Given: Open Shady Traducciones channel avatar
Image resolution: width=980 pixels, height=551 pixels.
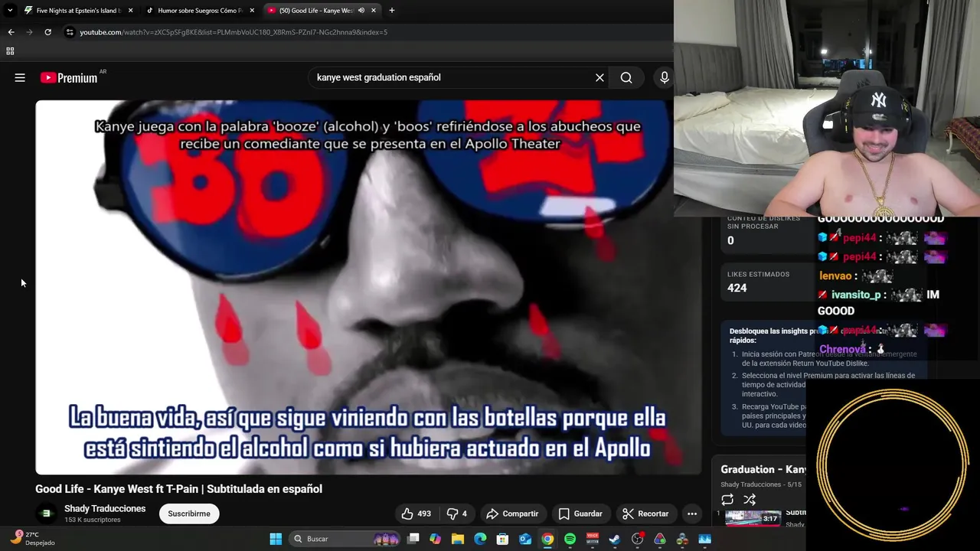Looking at the screenshot, I should tap(46, 514).
